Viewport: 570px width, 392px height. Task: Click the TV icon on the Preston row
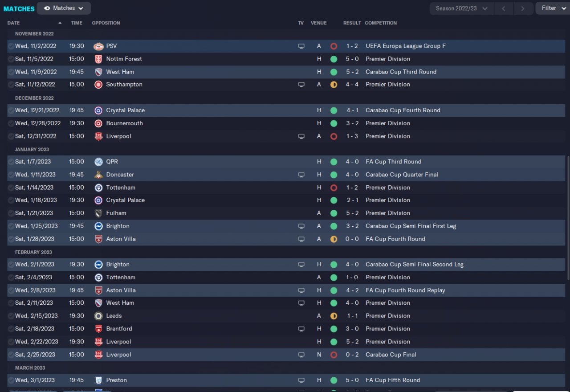coord(301,380)
